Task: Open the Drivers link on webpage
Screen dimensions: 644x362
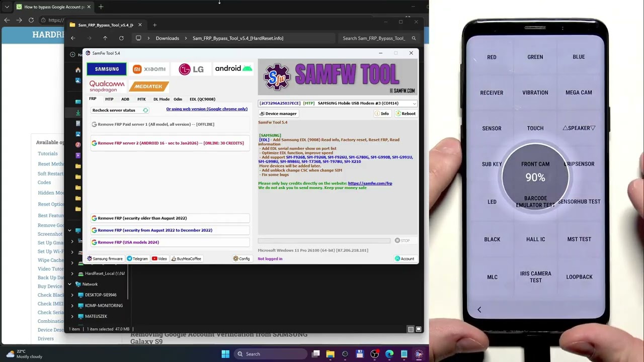Action: pos(46,339)
